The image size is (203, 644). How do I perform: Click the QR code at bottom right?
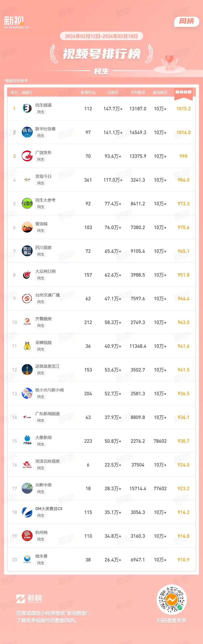point(172,600)
